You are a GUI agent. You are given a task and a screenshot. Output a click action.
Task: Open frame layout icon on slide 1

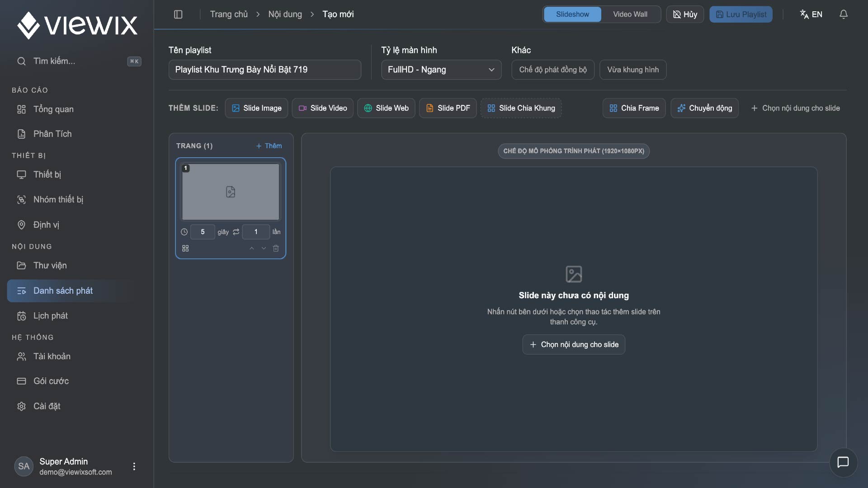pos(185,249)
